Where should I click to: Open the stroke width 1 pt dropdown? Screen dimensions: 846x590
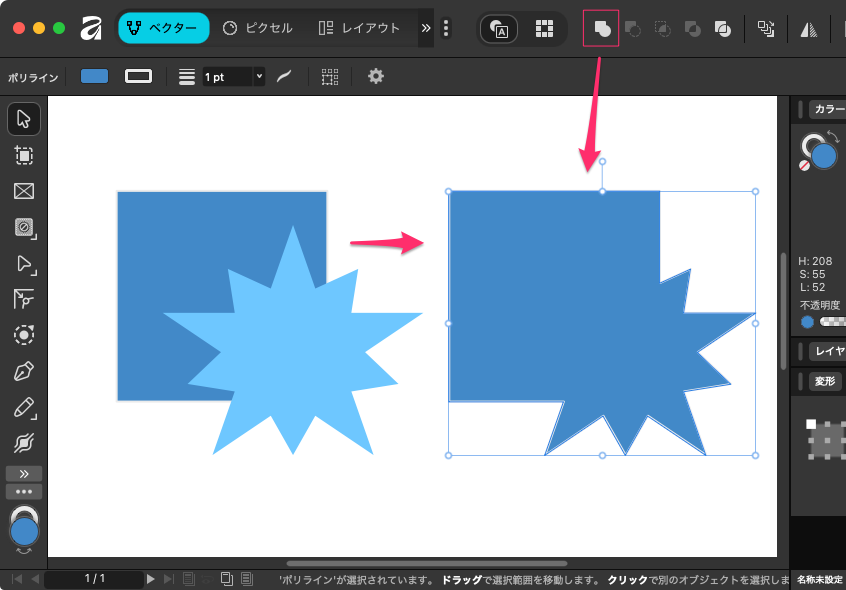[x=260, y=76]
